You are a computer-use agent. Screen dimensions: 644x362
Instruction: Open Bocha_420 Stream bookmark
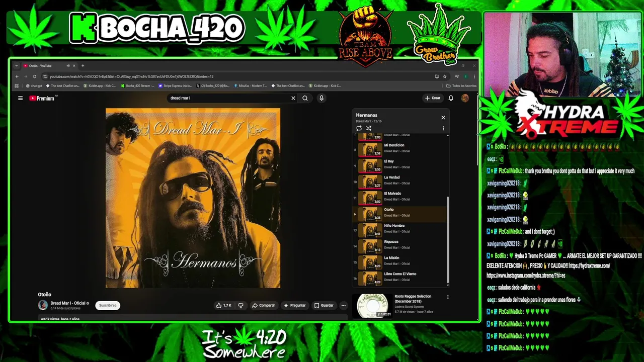138,85
